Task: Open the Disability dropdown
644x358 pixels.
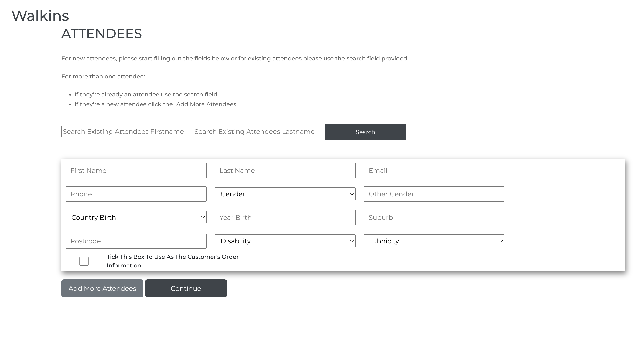Action: (x=285, y=241)
